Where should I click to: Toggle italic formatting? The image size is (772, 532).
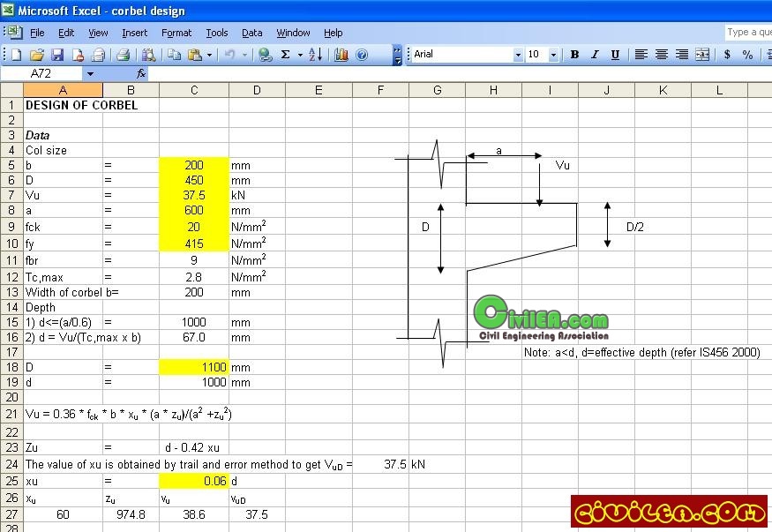(x=595, y=55)
